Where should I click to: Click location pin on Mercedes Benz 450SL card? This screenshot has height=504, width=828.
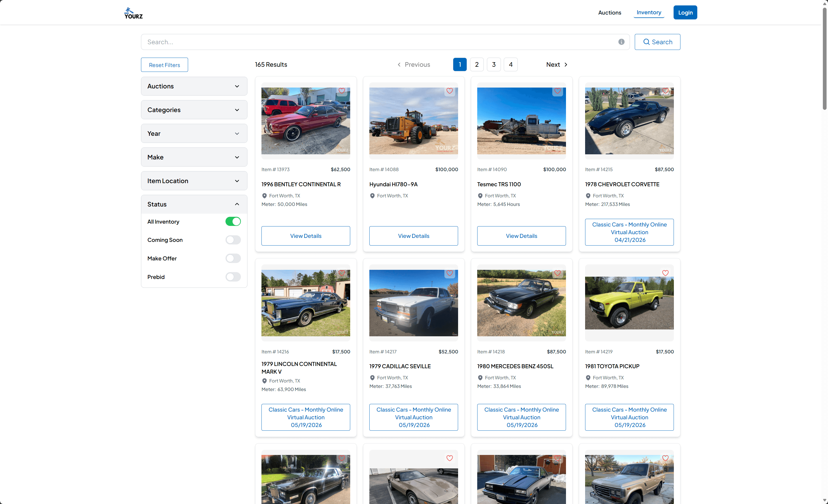[480, 378]
